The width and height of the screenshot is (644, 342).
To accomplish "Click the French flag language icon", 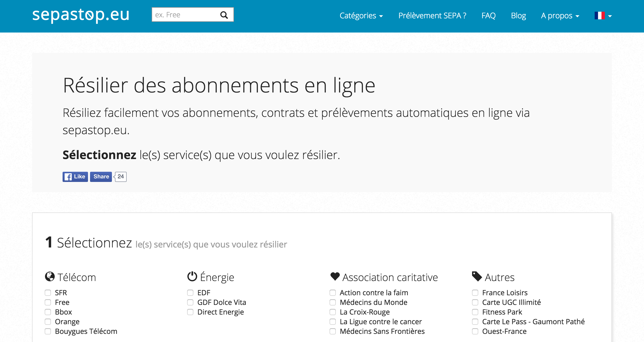I will 599,16.
